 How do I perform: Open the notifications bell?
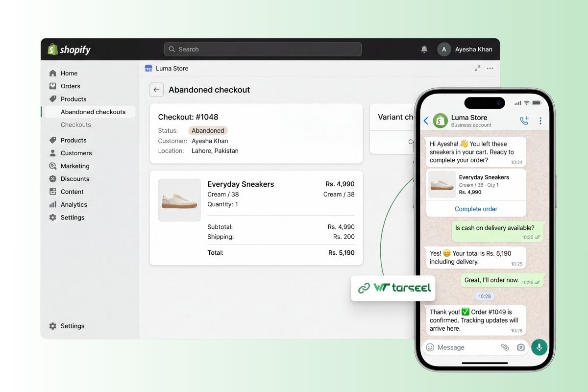[x=424, y=49]
